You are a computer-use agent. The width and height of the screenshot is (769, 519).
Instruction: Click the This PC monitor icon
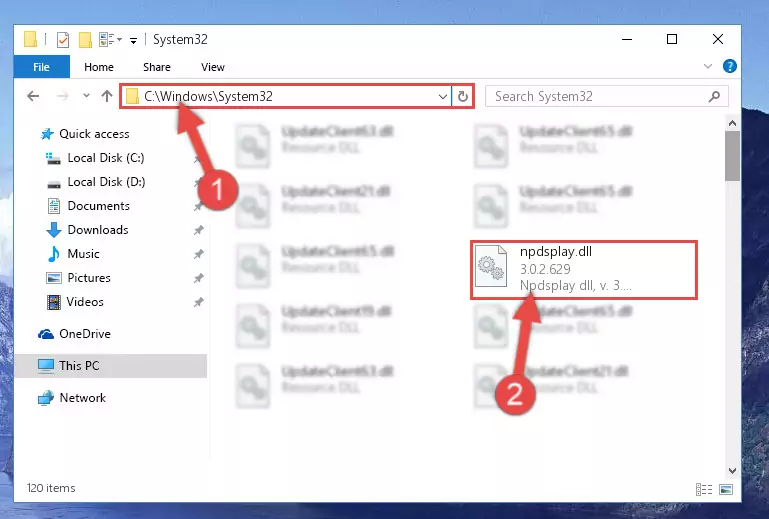point(46,366)
